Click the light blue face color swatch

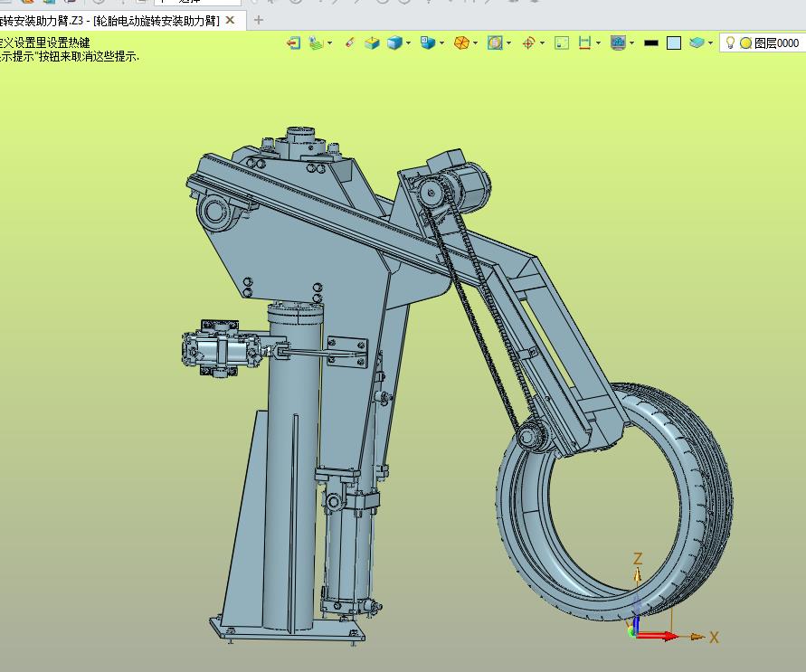tap(674, 43)
